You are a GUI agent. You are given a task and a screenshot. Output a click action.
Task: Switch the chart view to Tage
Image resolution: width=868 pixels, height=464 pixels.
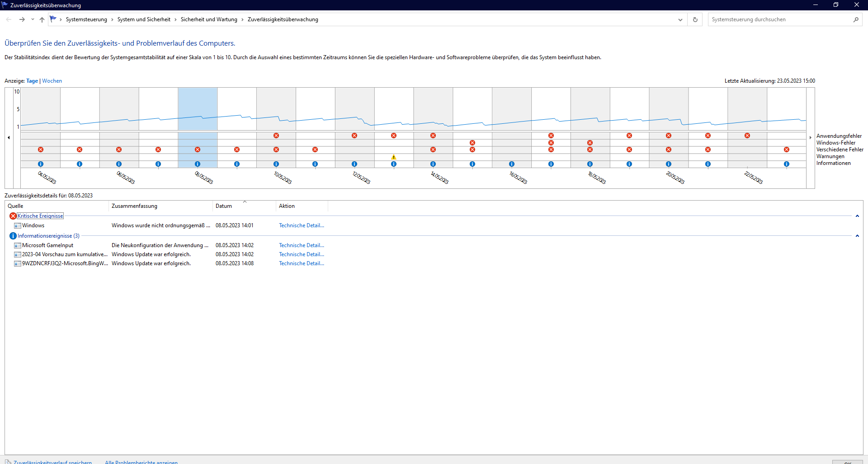[x=32, y=81]
